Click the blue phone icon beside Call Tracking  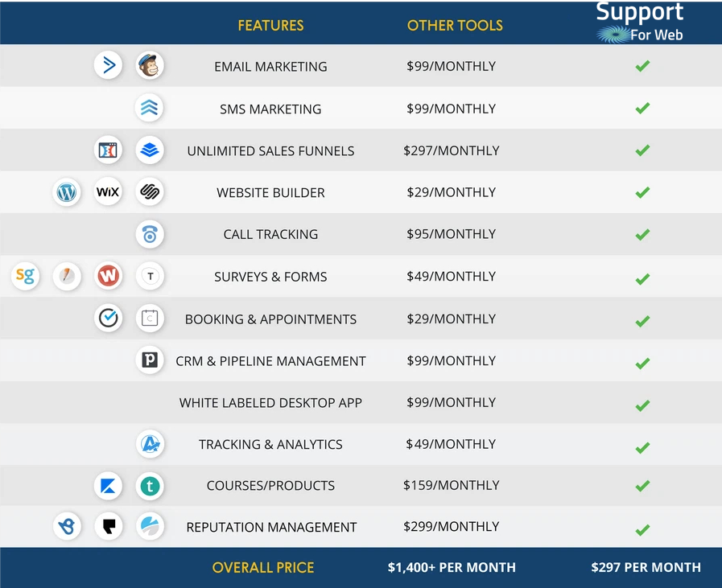[150, 234]
